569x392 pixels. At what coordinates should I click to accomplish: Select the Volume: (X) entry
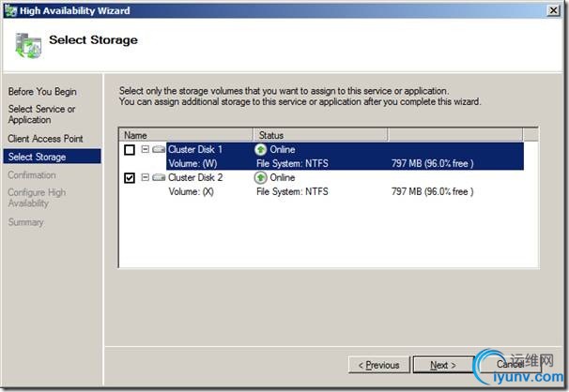click(192, 191)
